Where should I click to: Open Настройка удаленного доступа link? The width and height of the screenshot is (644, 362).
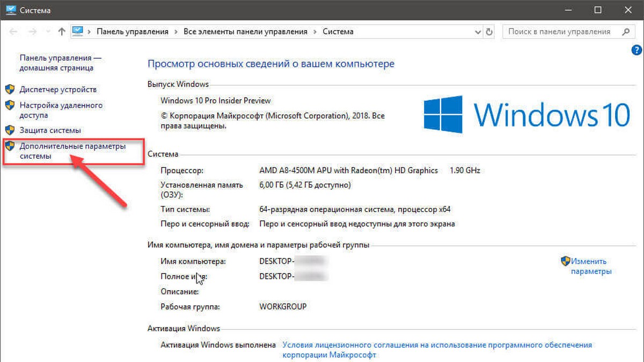61,110
